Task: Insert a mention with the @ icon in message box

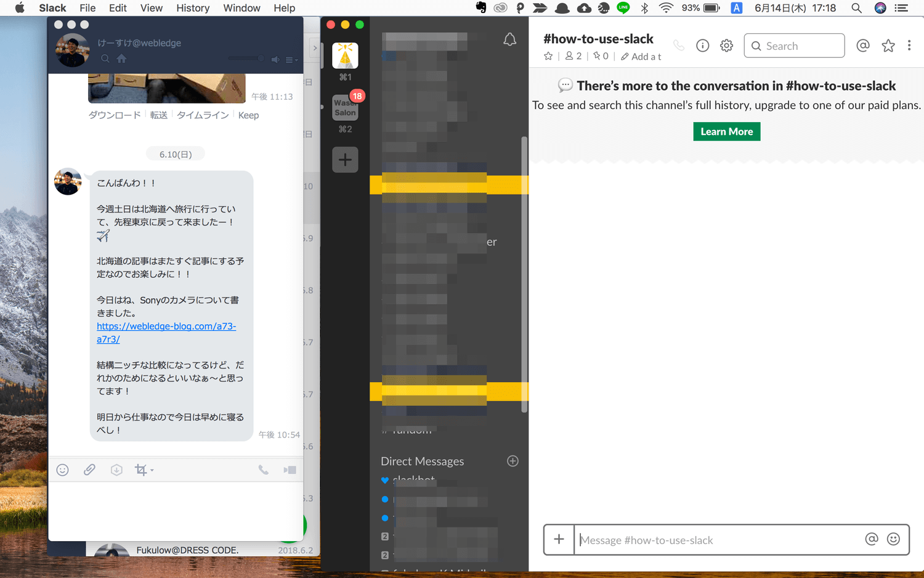Action: 872,539
